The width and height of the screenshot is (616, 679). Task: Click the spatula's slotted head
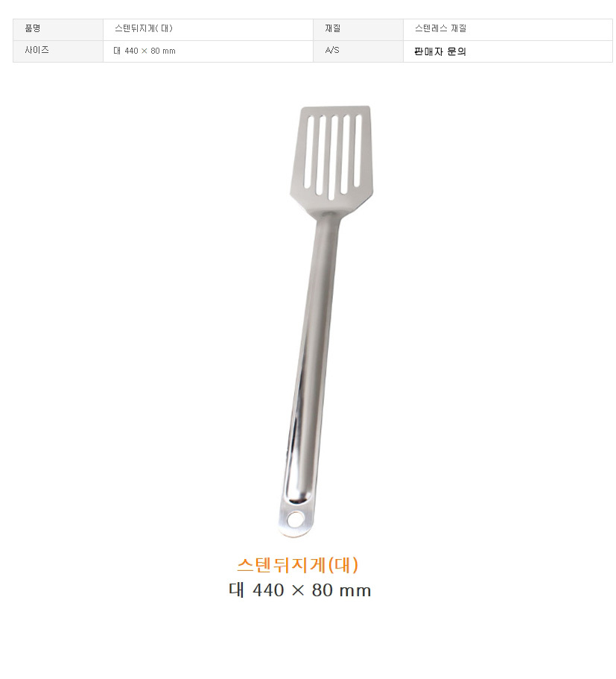pyautogui.click(x=331, y=160)
